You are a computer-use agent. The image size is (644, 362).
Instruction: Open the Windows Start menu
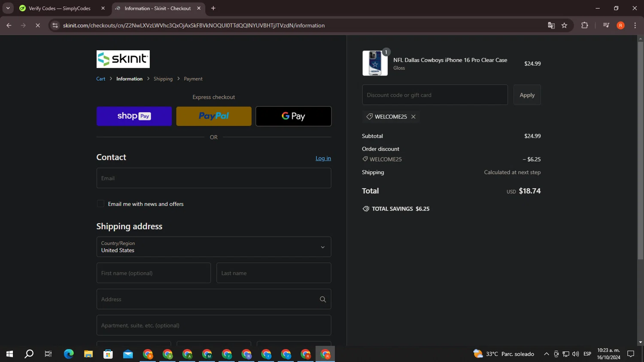(9, 354)
